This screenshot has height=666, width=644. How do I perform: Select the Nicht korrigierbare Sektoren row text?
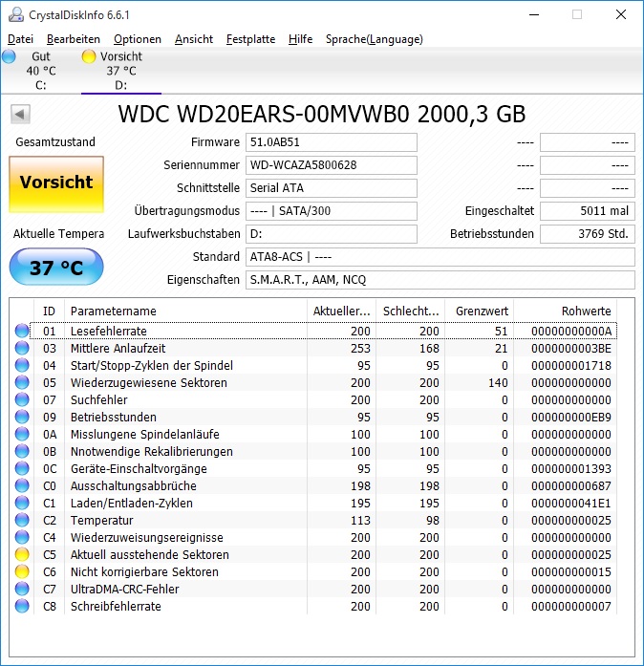coord(144,571)
